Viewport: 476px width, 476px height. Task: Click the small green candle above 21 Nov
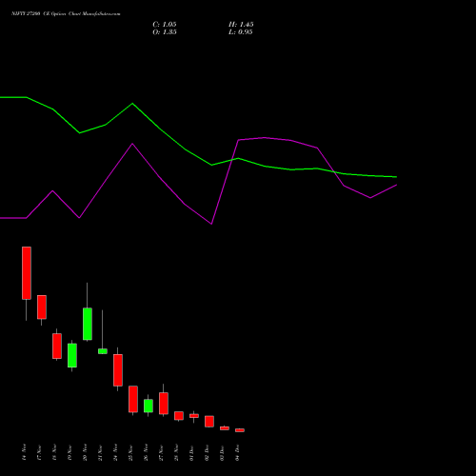tap(103, 351)
